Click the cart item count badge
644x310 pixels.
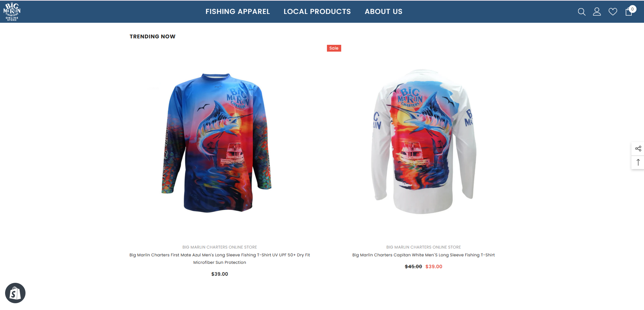click(632, 9)
